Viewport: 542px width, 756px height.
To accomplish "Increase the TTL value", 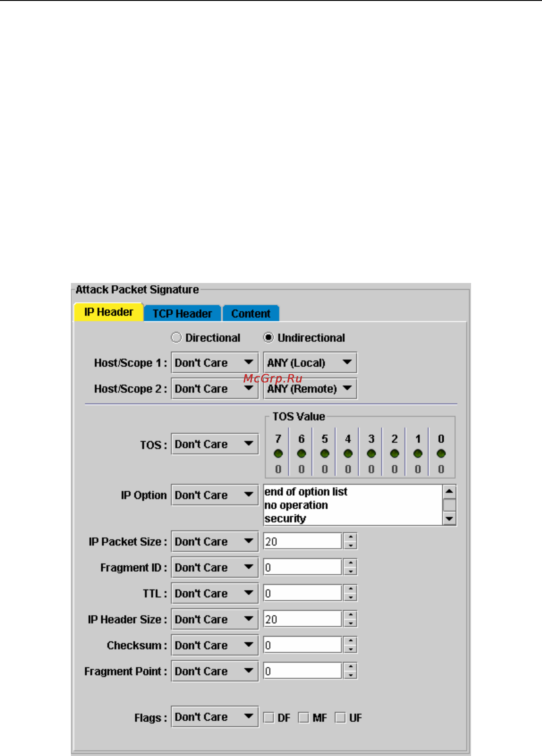I will [351, 589].
